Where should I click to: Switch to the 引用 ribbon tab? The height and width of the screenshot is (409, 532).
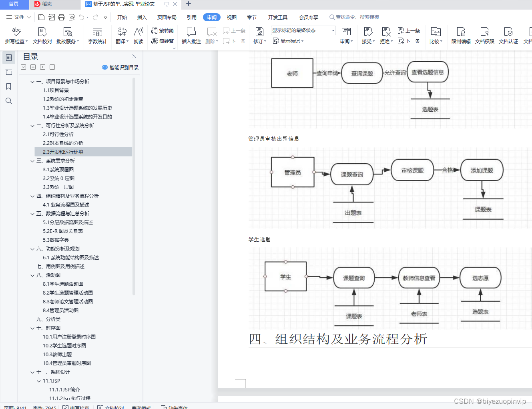pos(191,17)
